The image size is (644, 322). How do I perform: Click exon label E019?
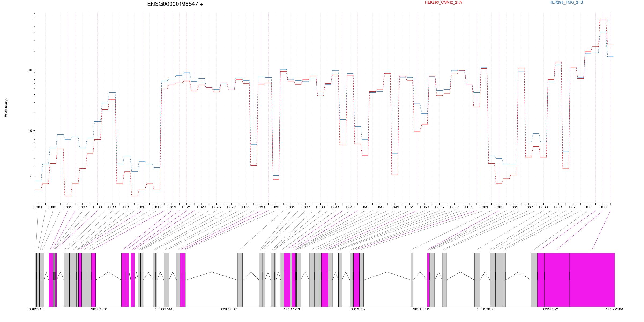click(x=172, y=207)
